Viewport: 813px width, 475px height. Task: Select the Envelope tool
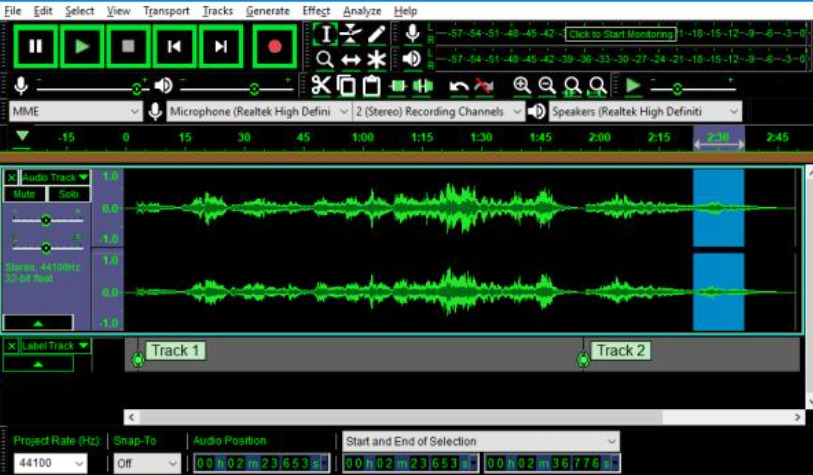click(351, 34)
